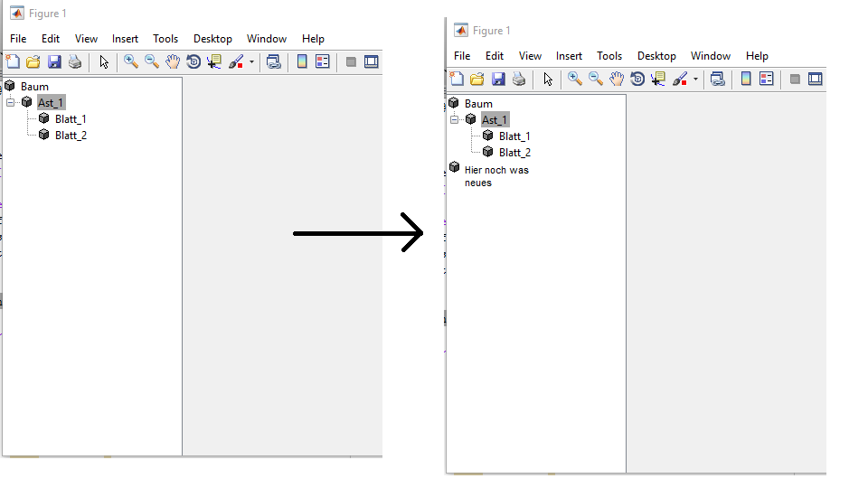The width and height of the screenshot is (868, 488).
Task: Toggle Insert Legend in right figure toolbar
Action: 766,79
